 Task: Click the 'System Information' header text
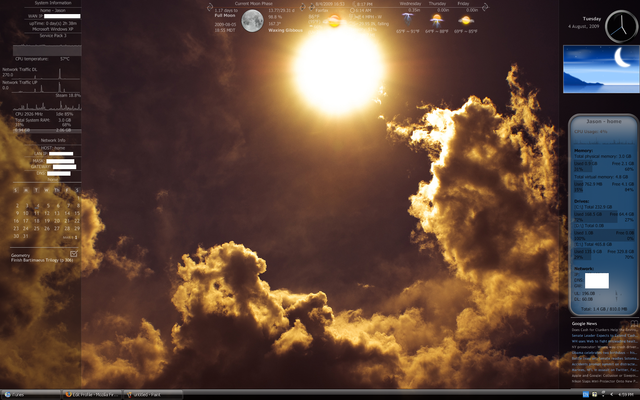[x=53, y=3]
